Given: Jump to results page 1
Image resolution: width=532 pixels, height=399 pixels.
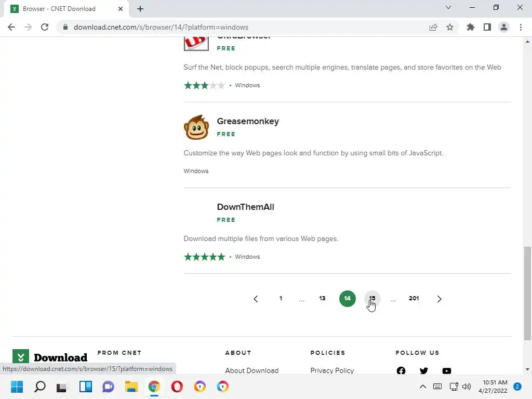Looking at the screenshot, I should [281, 298].
